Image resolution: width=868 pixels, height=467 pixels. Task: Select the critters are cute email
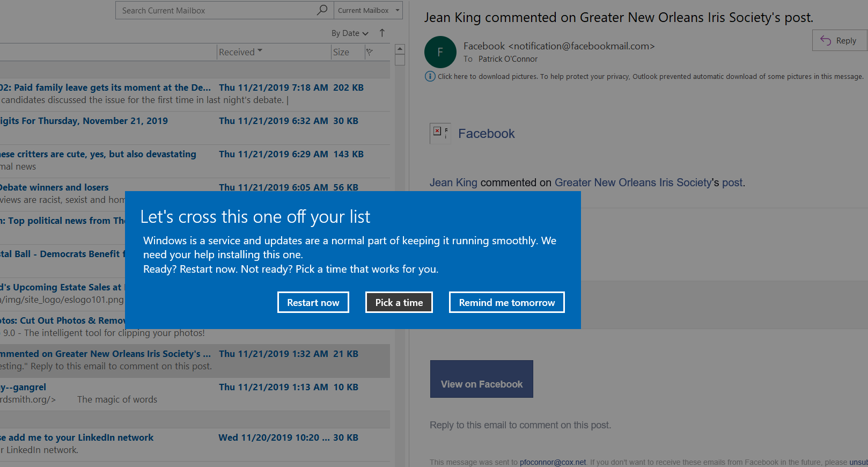(195, 161)
